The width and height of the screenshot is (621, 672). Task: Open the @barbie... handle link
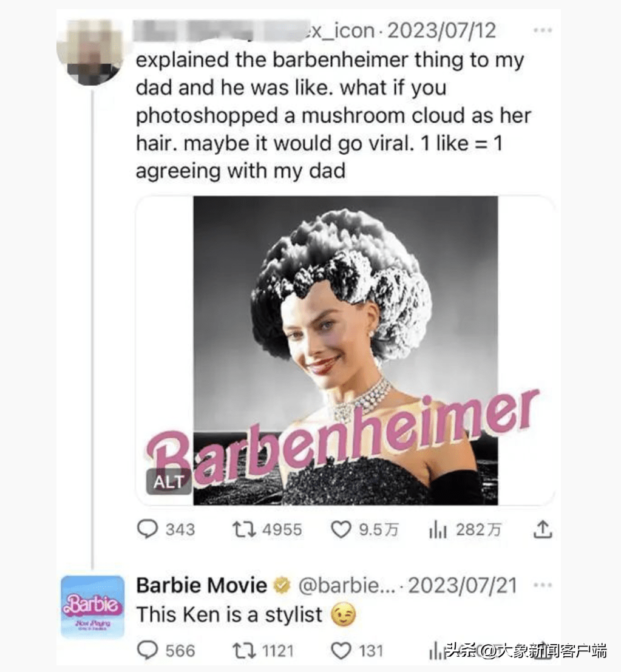click(x=345, y=585)
